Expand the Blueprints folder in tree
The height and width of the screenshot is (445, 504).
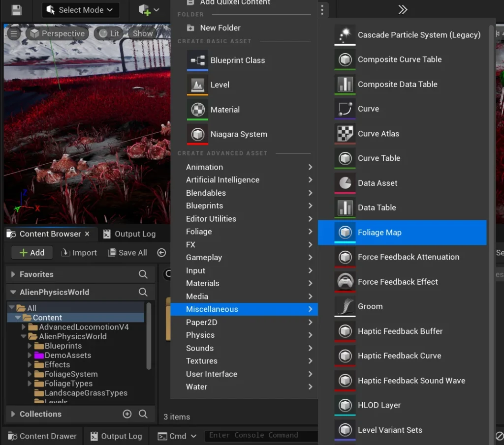30,346
